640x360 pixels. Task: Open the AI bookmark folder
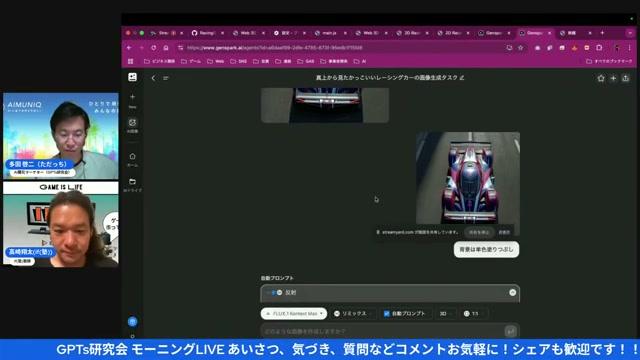(x=360, y=61)
